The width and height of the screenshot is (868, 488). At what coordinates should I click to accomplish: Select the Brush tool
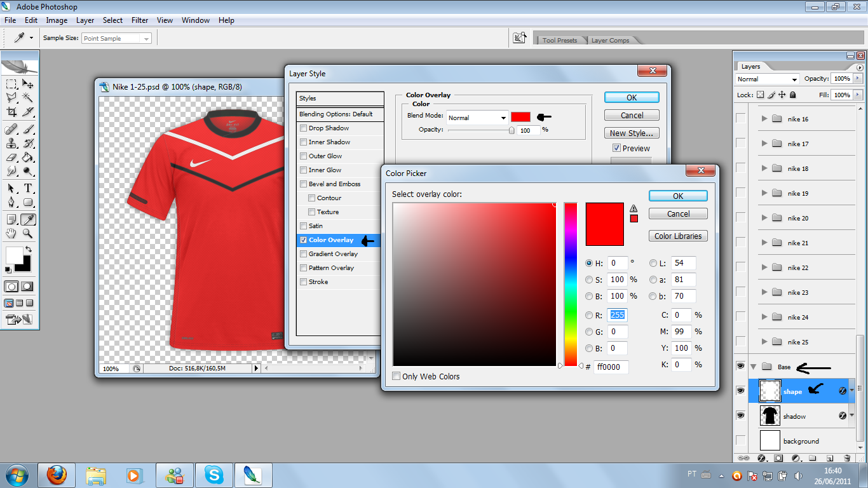tap(28, 129)
